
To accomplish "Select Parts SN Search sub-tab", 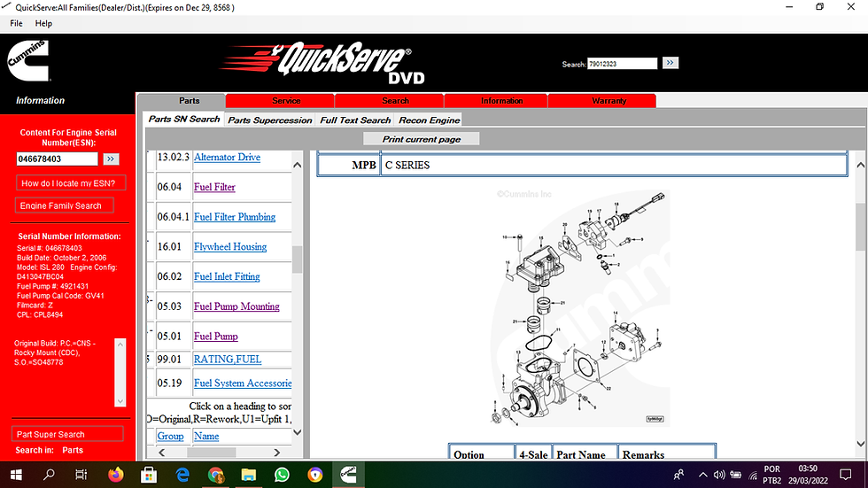I will [184, 119].
